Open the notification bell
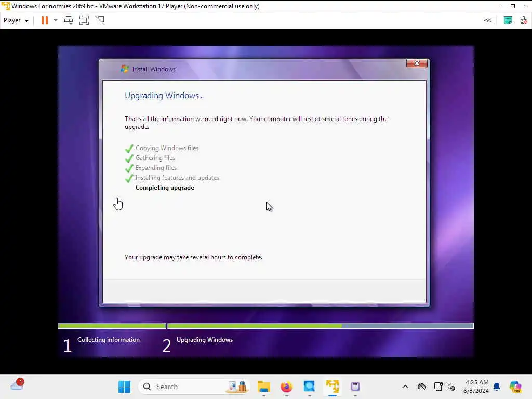The width and height of the screenshot is (532, 399). 497,387
